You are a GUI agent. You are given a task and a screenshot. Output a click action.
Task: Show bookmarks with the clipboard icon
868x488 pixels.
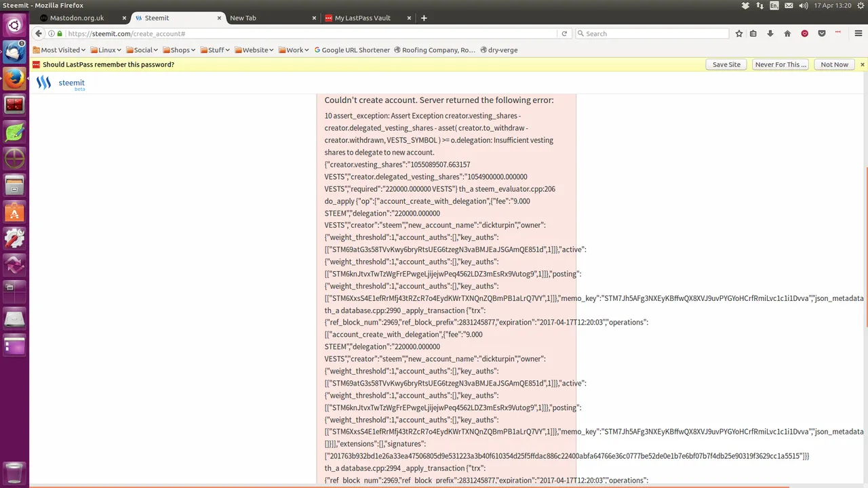tap(753, 33)
